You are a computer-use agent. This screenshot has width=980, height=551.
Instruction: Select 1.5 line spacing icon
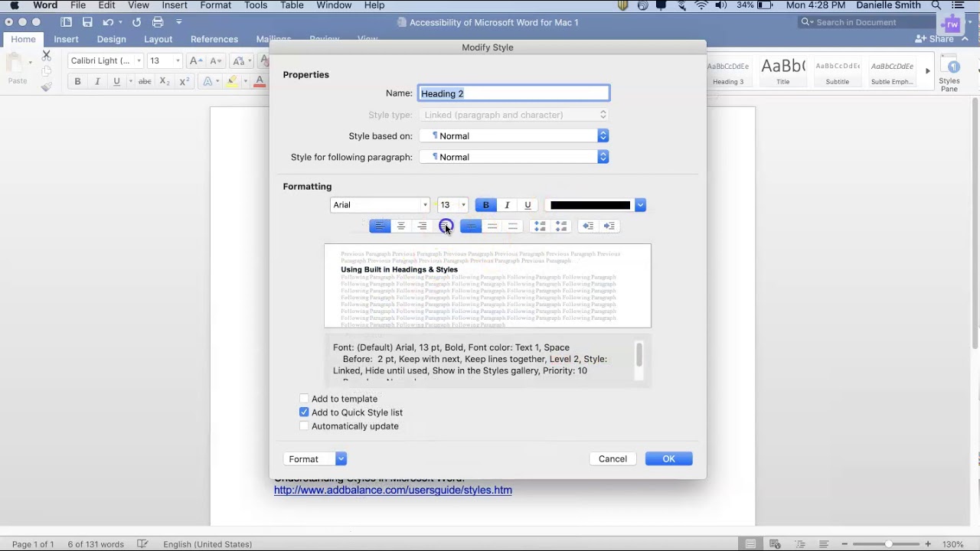click(492, 226)
